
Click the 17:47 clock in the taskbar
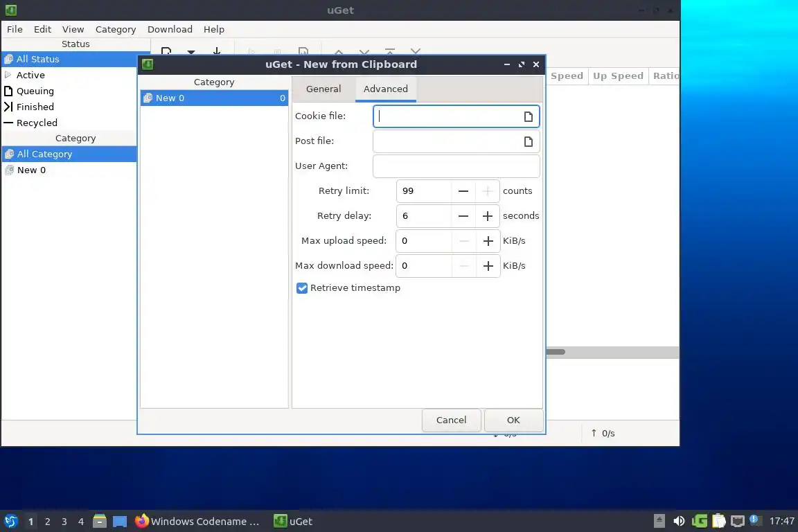(x=781, y=521)
